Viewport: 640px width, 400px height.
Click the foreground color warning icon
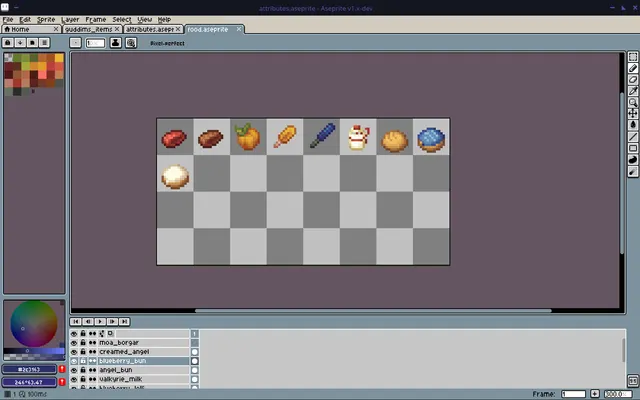click(62, 369)
